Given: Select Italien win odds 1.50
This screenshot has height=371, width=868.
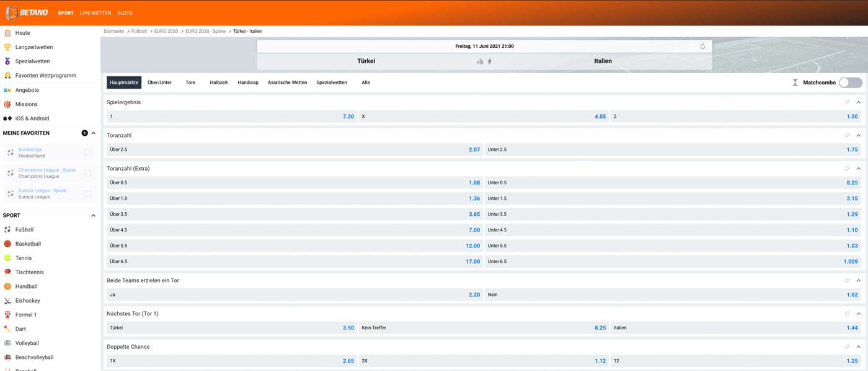Looking at the screenshot, I should click(x=736, y=117).
